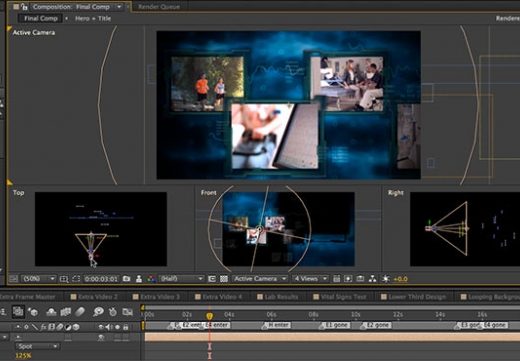Select the Active Camera view label
The image size is (520, 361).
[34, 32]
